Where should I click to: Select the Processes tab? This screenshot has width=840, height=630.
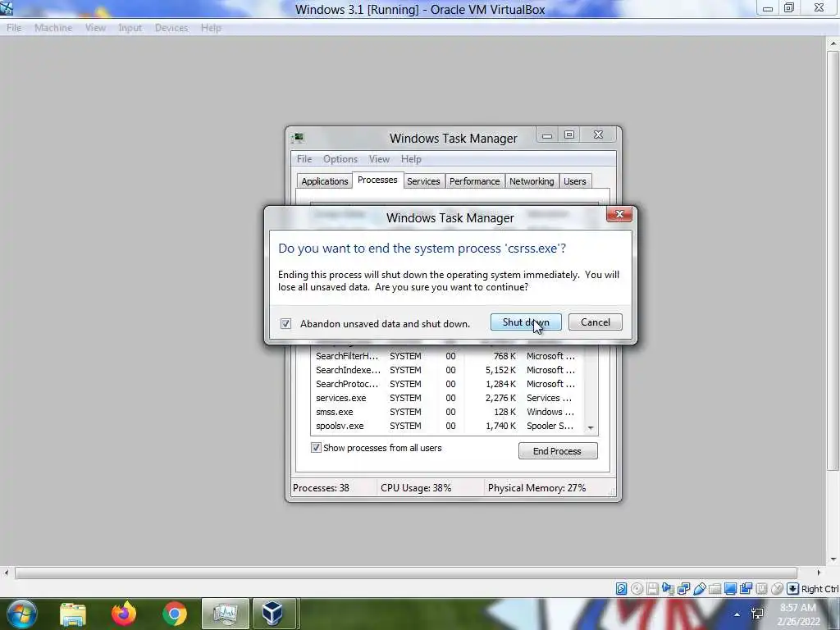click(x=377, y=180)
